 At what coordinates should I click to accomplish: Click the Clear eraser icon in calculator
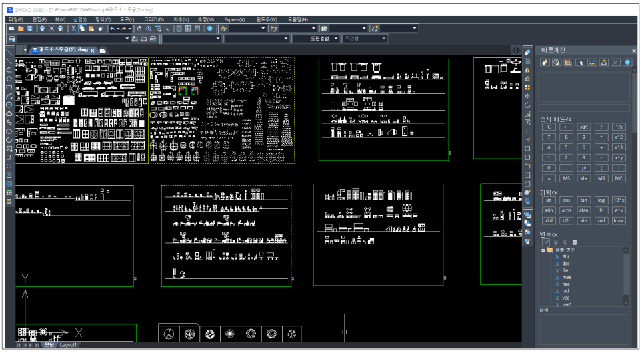pos(545,63)
